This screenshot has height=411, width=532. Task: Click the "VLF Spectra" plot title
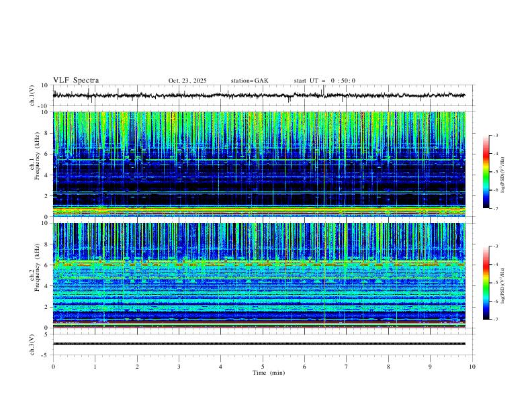(x=76, y=81)
